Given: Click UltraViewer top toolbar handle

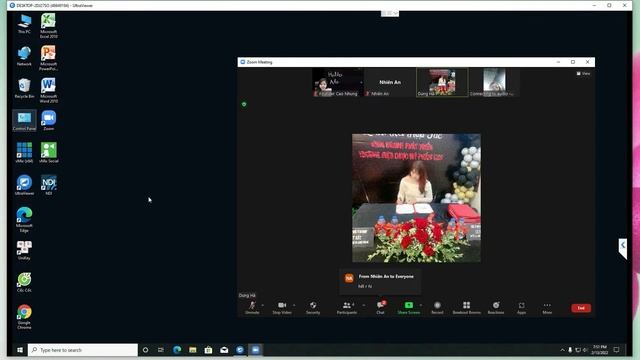Looking at the screenshot, I should (390, 13).
